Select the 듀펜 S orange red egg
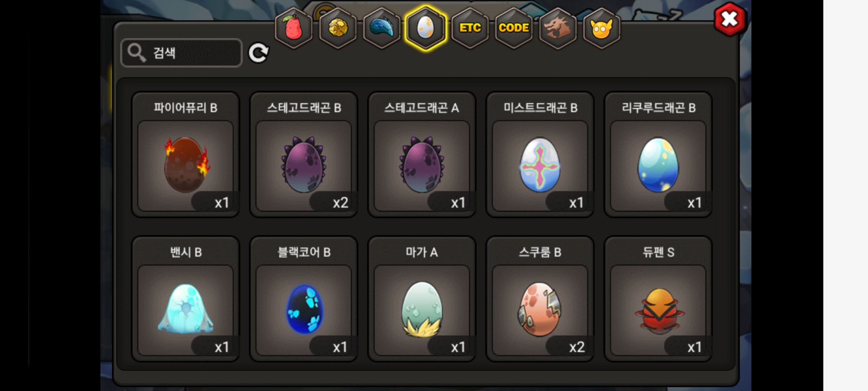The height and width of the screenshot is (391, 868). tap(658, 299)
